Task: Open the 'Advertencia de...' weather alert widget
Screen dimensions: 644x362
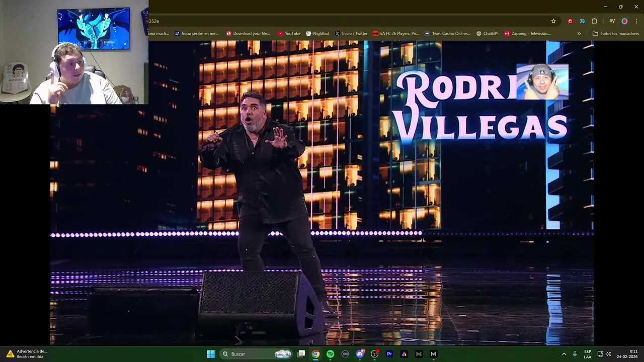Action: 27,354
